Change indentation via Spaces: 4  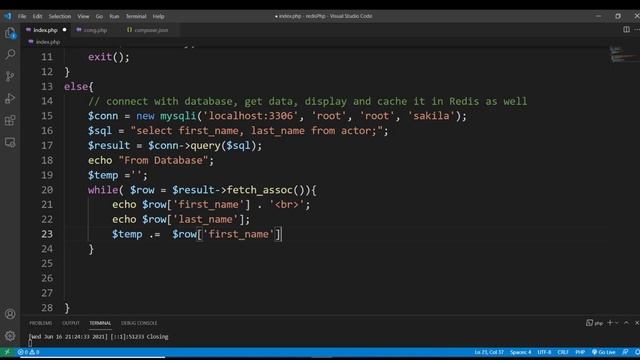[520, 352]
